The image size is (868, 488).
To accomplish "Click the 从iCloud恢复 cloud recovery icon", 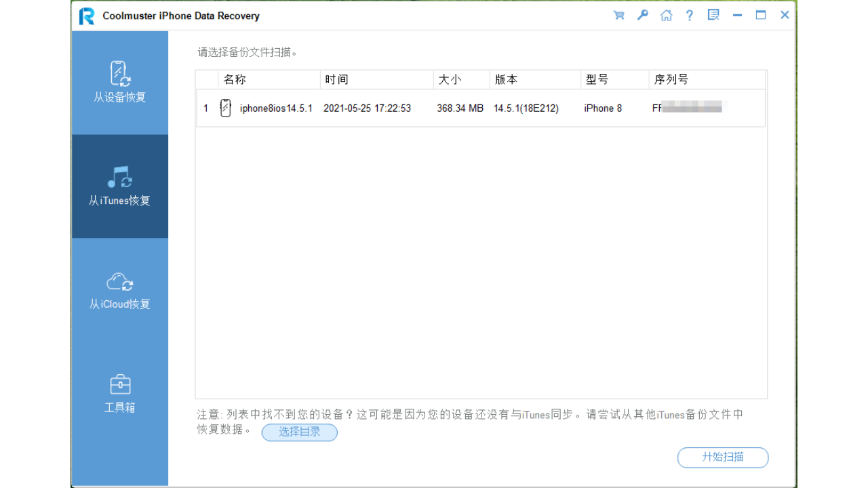I will click(x=119, y=281).
